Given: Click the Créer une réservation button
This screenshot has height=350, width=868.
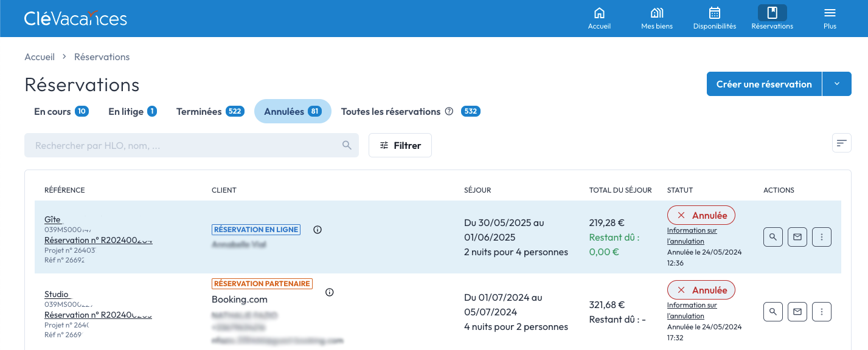Looking at the screenshot, I should tap(764, 84).
